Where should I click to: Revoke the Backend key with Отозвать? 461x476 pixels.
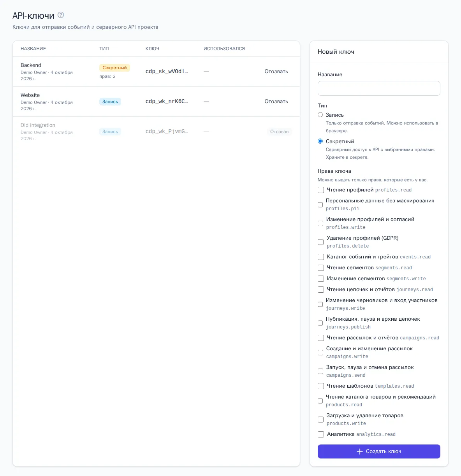[x=276, y=72]
